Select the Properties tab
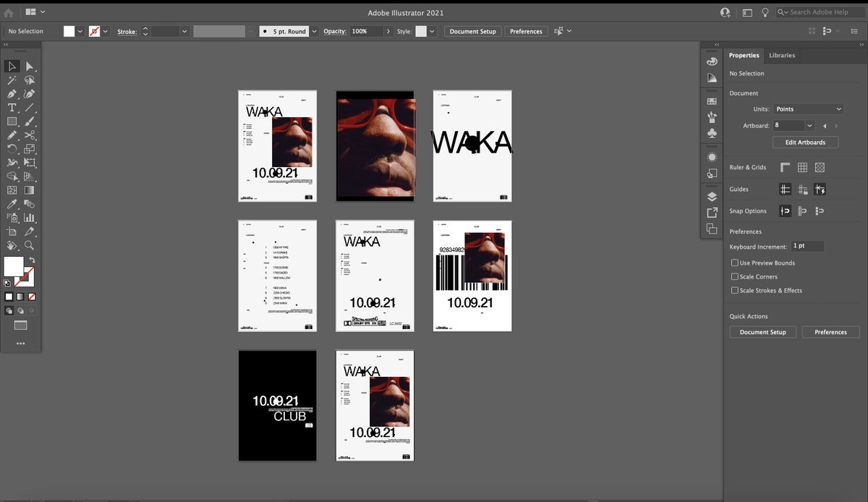Screen dimensions: 868x502 click(744, 55)
